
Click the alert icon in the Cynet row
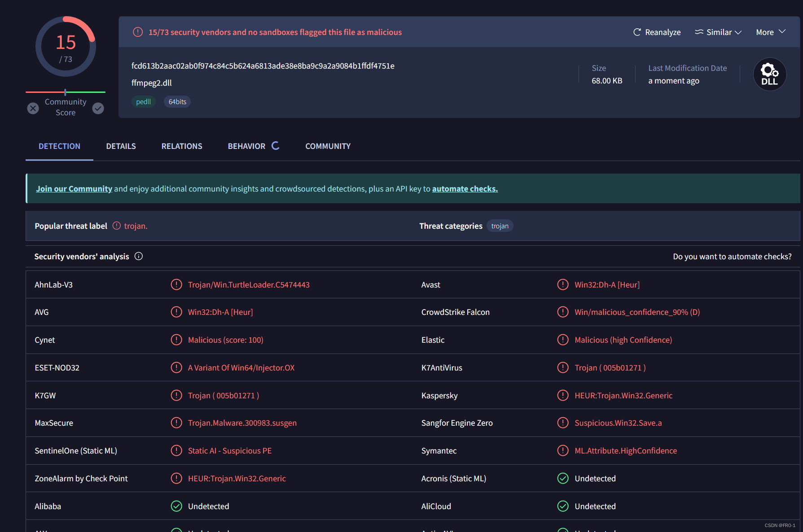tap(176, 340)
